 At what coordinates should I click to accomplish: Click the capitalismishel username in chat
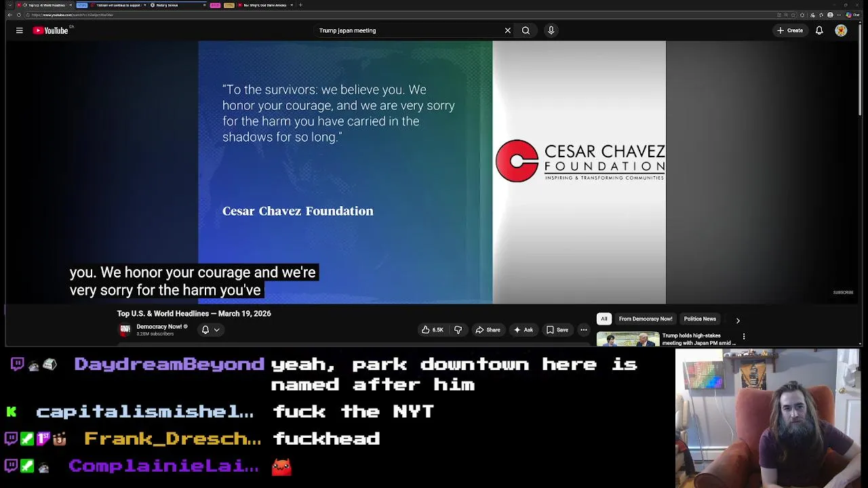coord(144,411)
